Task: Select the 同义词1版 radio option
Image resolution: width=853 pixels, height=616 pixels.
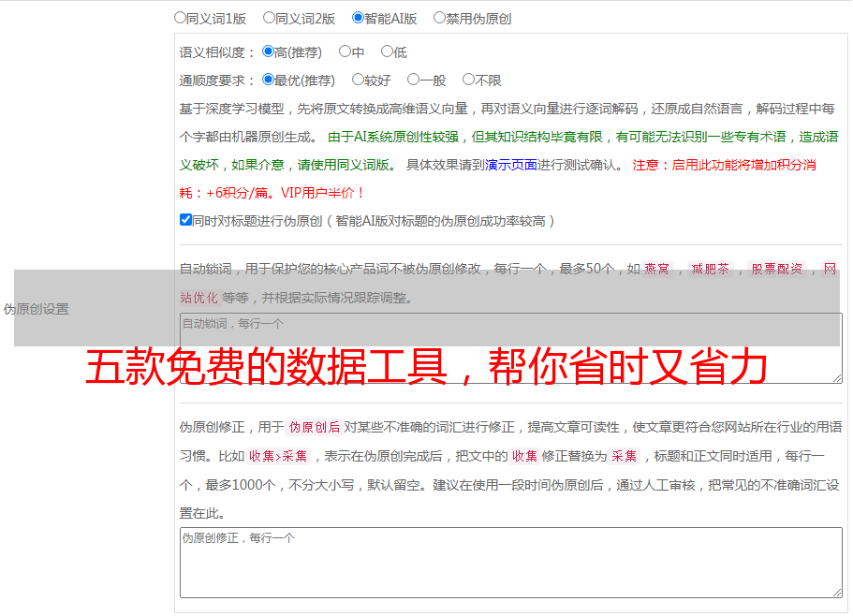Action: pyautogui.click(x=180, y=18)
